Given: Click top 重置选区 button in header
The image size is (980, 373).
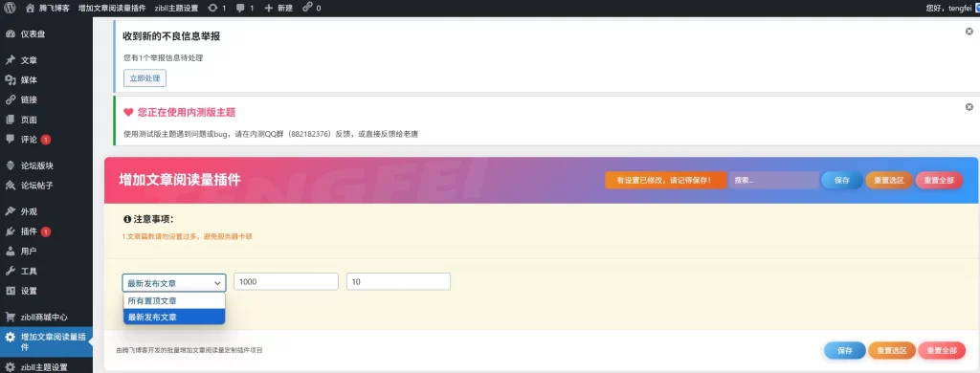Looking at the screenshot, I should click(889, 180).
